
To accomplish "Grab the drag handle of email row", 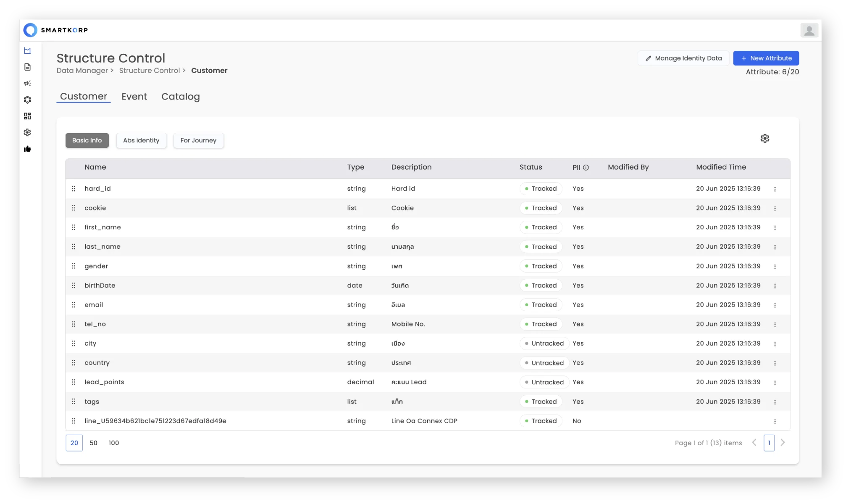I will tap(74, 304).
